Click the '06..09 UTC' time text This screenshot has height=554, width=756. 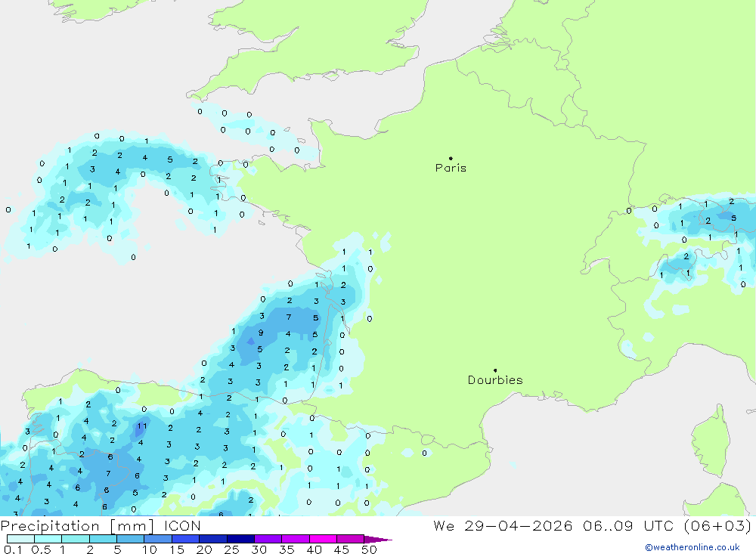click(x=627, y=526)
